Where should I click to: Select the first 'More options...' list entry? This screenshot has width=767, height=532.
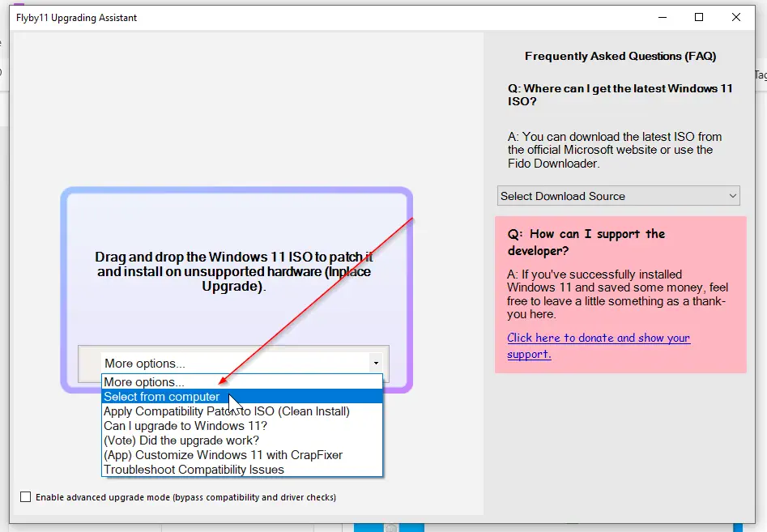(242, 382)
